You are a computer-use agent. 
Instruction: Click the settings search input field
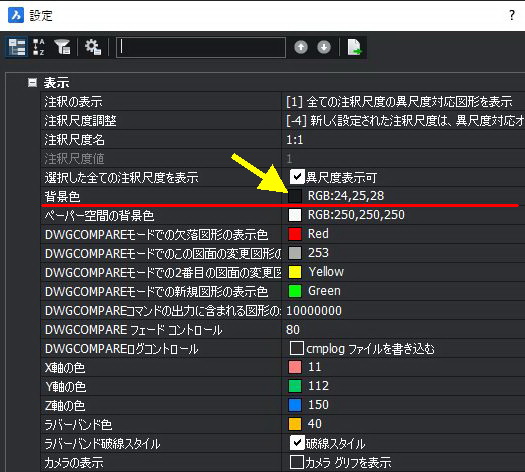coord(201,48)
